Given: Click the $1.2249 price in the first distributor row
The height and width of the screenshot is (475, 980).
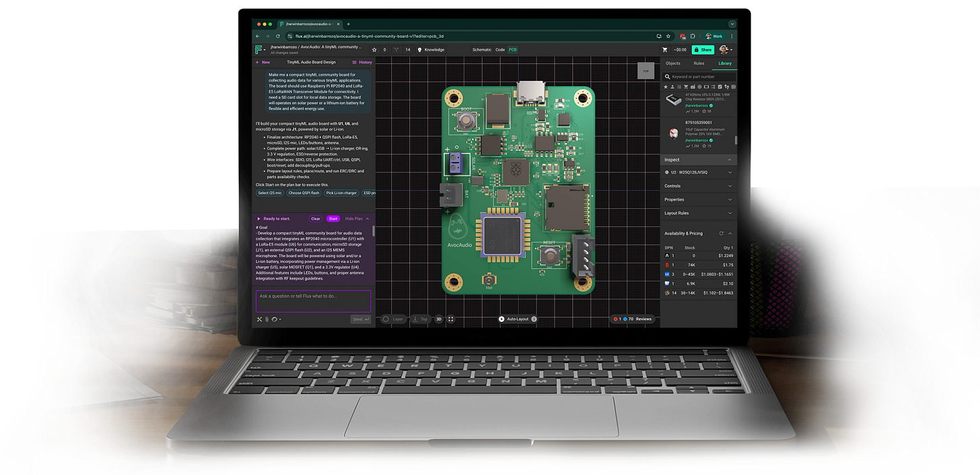Looking at the screenshot, I should 726,256.
